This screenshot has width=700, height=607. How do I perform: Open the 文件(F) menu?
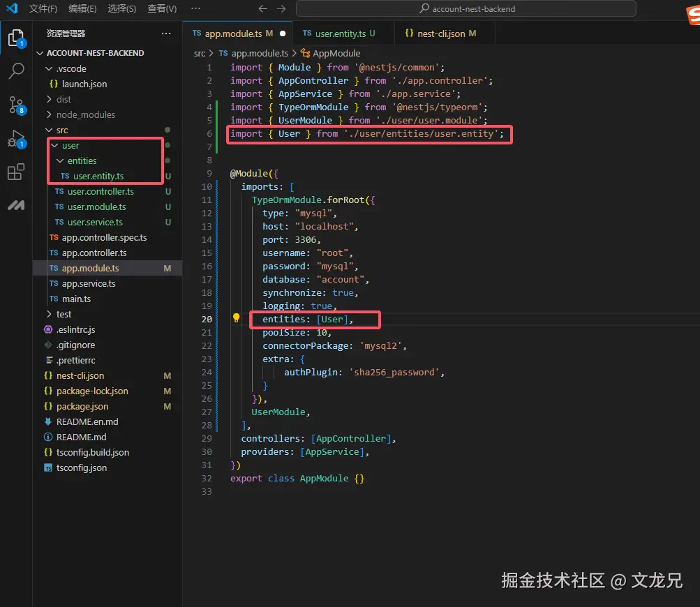click(43, 8)
